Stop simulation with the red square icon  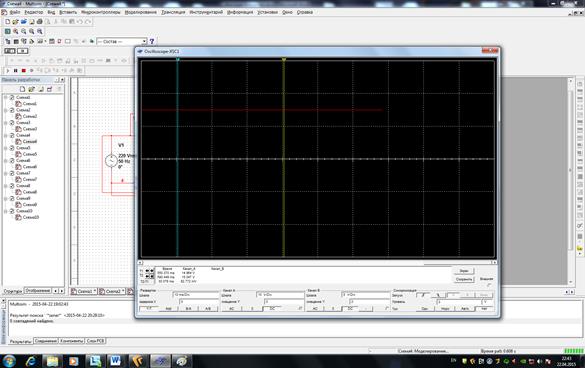(24, 70)
